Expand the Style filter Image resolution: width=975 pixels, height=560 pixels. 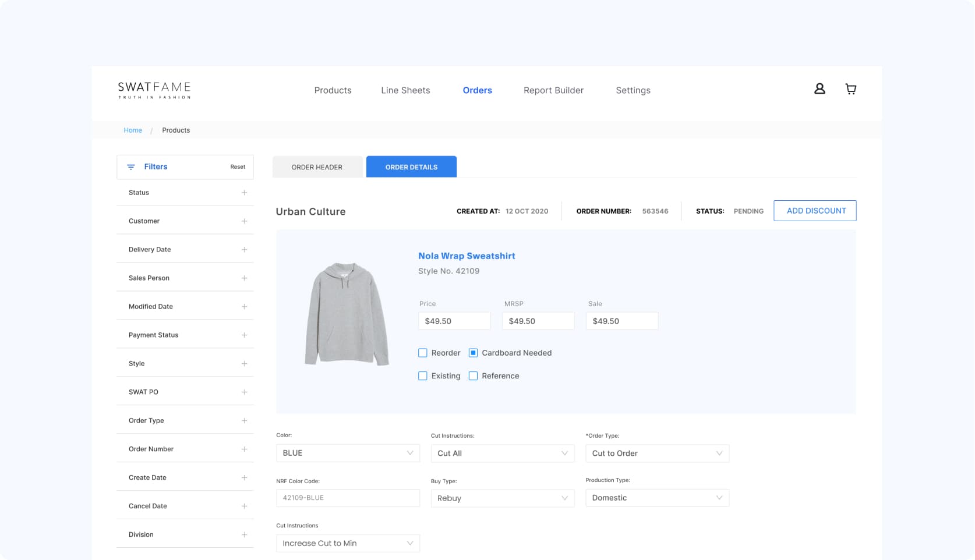pos(185,363)
